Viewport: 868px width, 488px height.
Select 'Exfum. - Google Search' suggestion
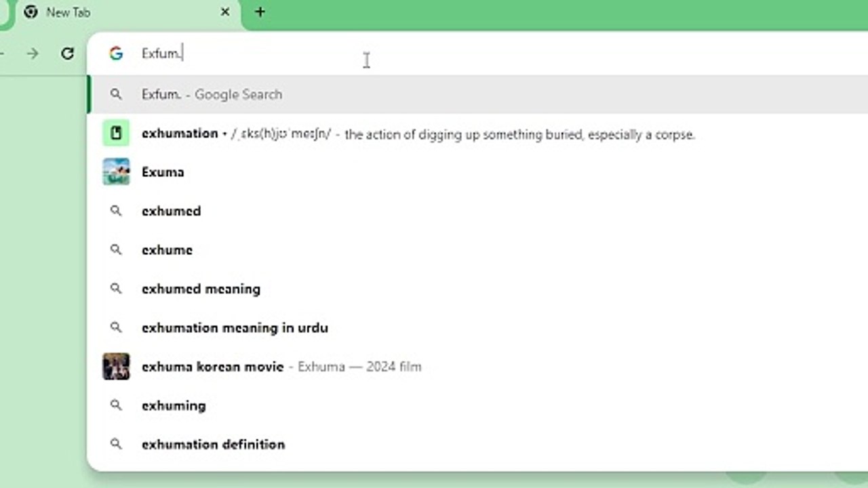[477, 94]
